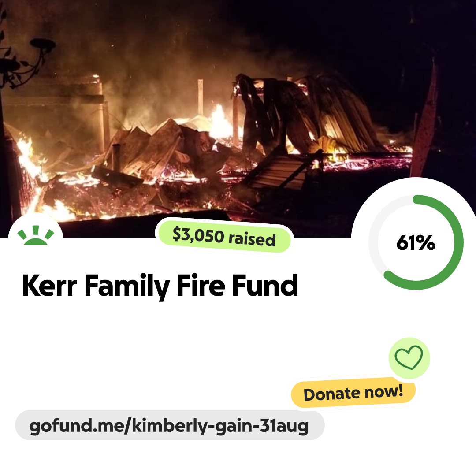Click the upright white post in flames

(200, 97)
